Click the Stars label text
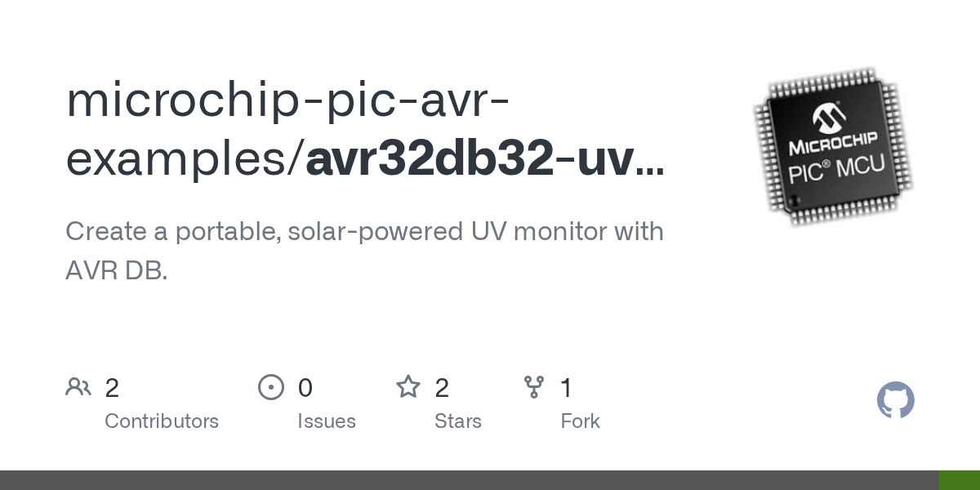Image resolution: width=980 pixels, height=490 pixels. coord(458,421)
